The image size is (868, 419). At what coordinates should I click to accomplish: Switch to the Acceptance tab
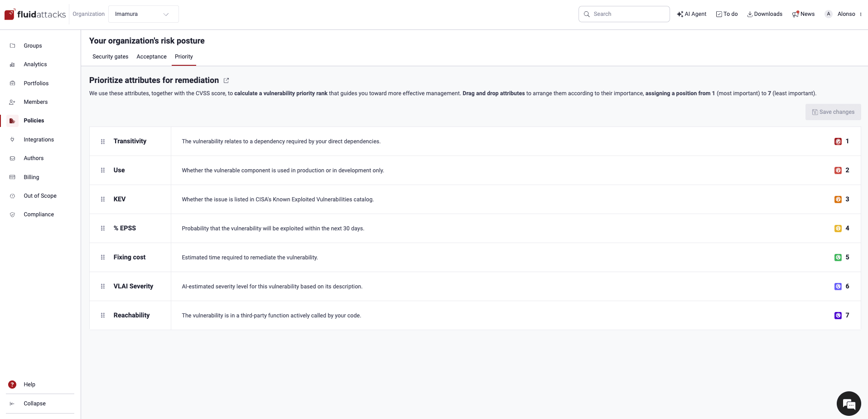pyautogui.click(x=151, y=57)
